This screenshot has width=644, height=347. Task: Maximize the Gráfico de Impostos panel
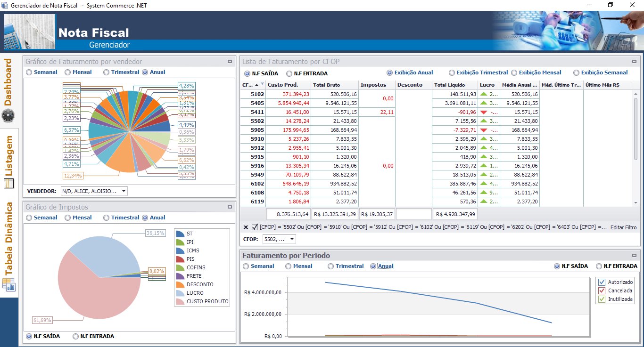(230, 207)
